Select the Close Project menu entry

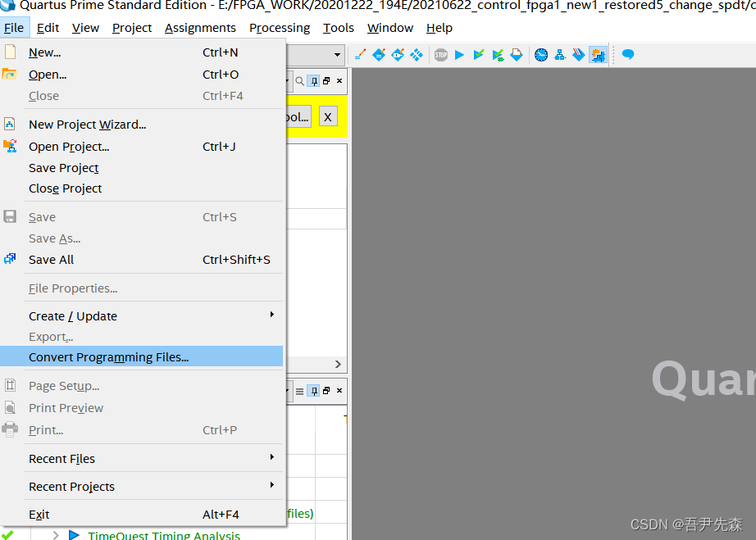point(142,188)
